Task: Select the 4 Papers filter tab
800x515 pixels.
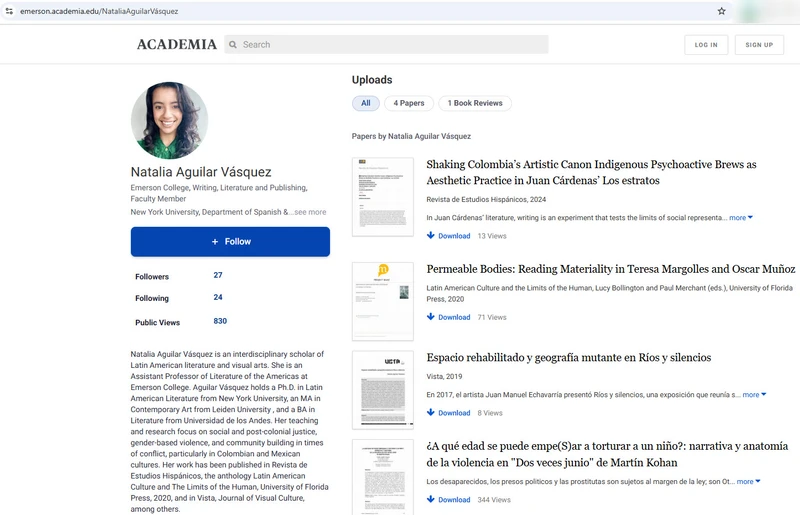Action: 409,103
